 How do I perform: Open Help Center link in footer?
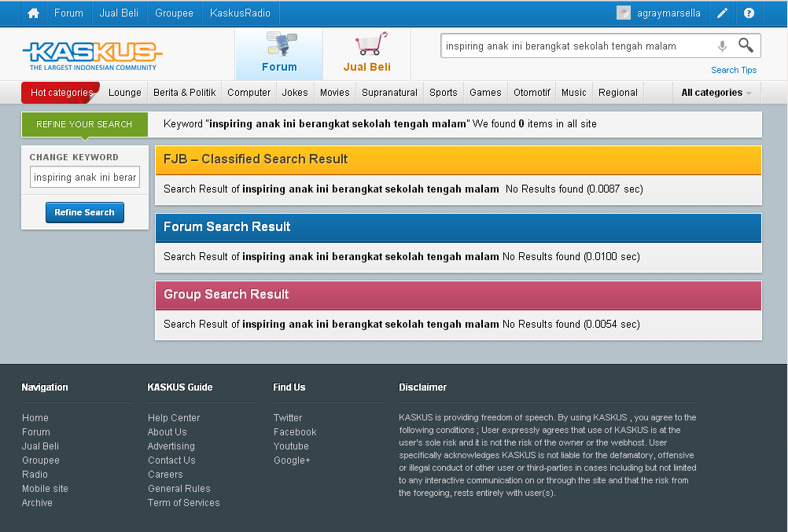coord(173,417)
